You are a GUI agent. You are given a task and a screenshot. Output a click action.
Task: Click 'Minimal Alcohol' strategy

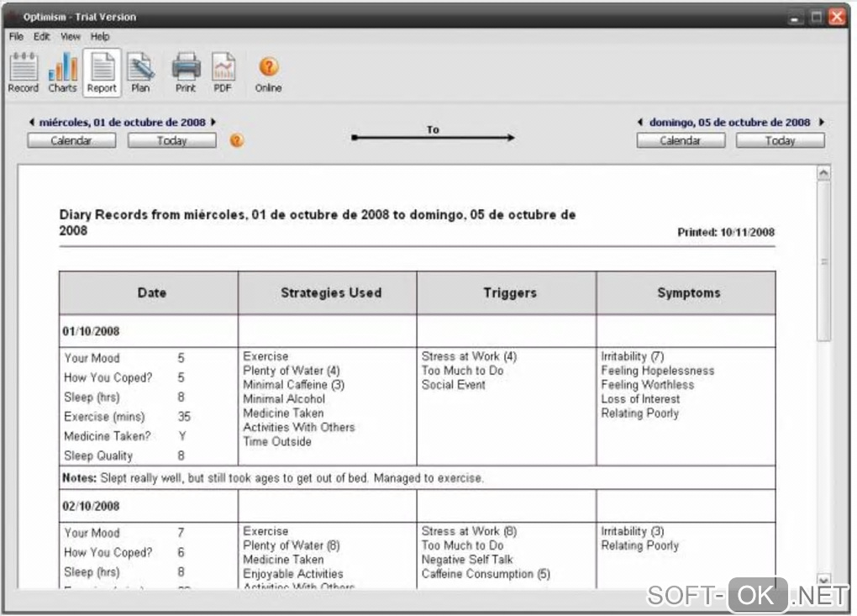(x=284, y=399)
